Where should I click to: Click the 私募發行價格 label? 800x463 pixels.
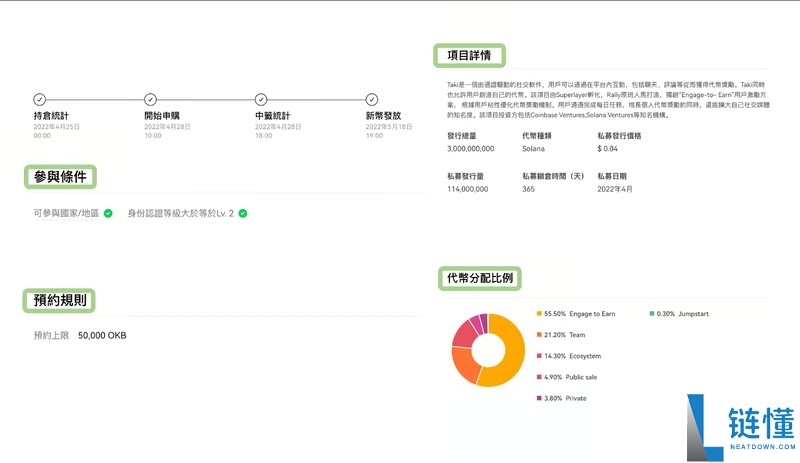pyautogui.click(x=619, y=136)
